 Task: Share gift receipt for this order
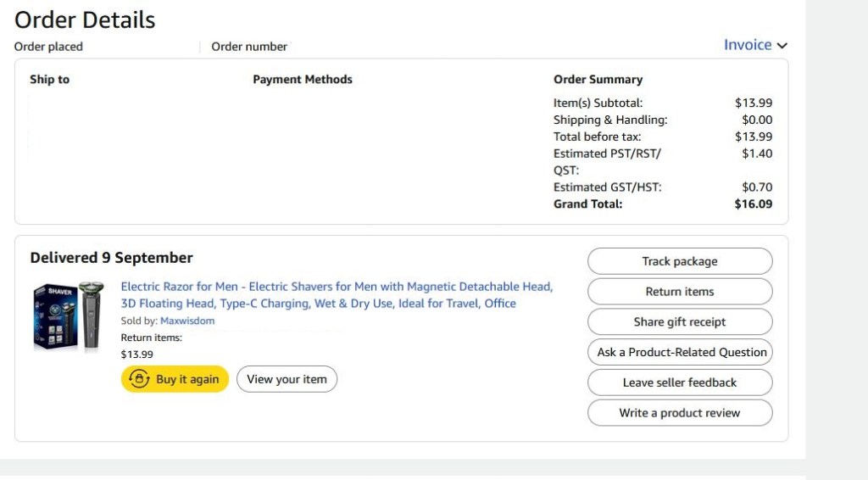pos(680,322)
